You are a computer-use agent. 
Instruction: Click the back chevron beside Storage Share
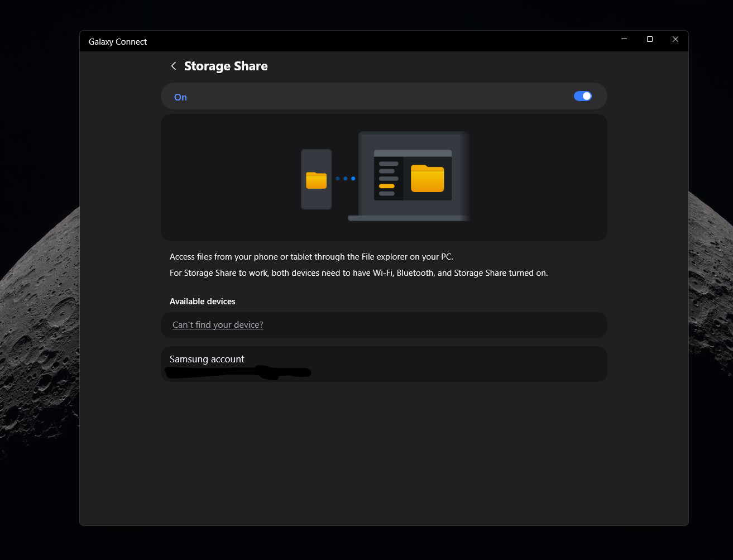[174, 65]
